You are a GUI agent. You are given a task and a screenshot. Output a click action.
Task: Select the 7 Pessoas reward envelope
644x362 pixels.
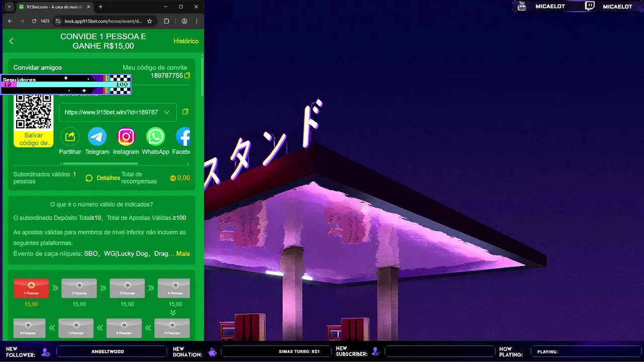click(x=76, y=328)
